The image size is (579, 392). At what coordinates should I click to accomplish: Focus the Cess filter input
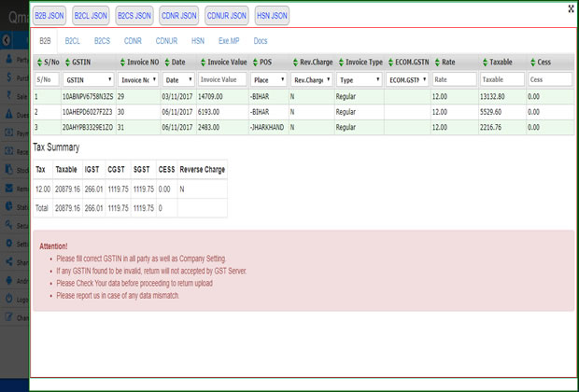pyautogui.click(x=550, y=79)
